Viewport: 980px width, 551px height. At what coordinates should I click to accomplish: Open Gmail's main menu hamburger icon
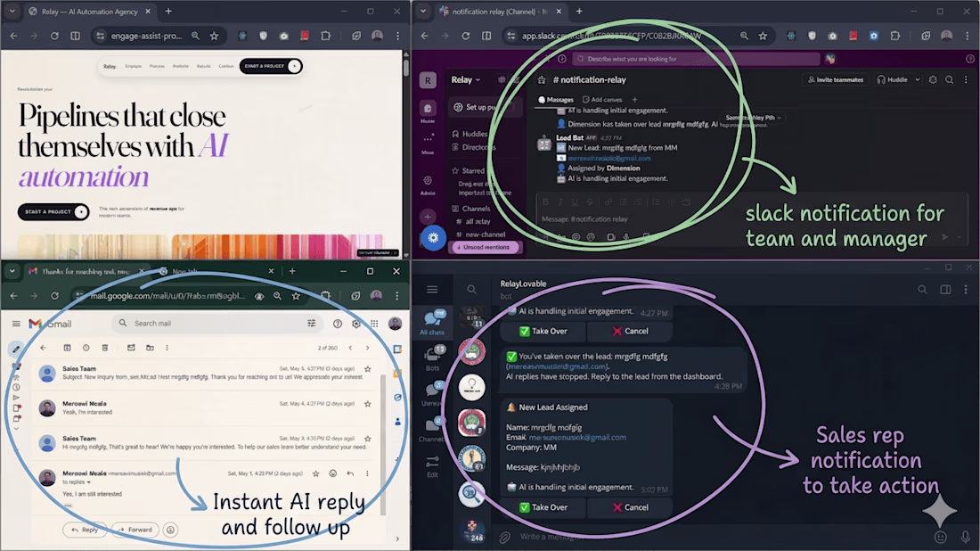pos(16,324)
